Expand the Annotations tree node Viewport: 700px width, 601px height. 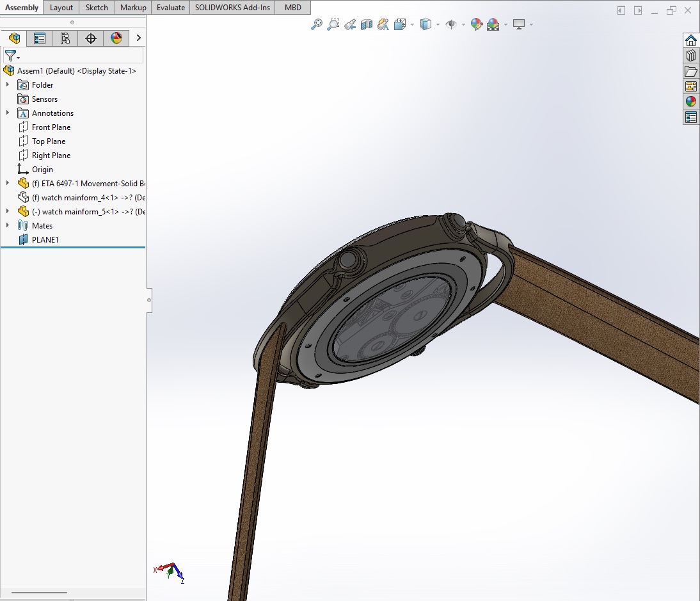(8, 113)
